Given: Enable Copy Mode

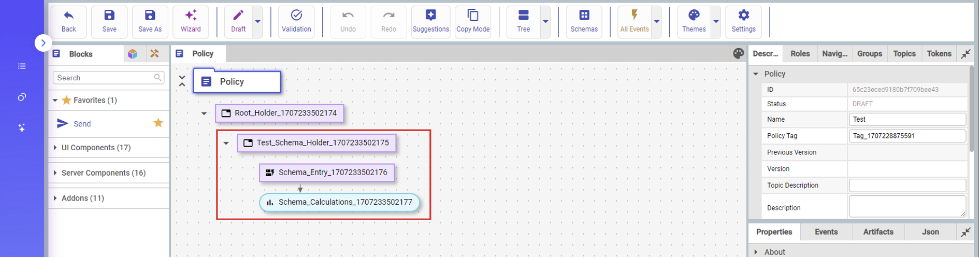Looking at the screenshot, I should (x=472, y=21).
